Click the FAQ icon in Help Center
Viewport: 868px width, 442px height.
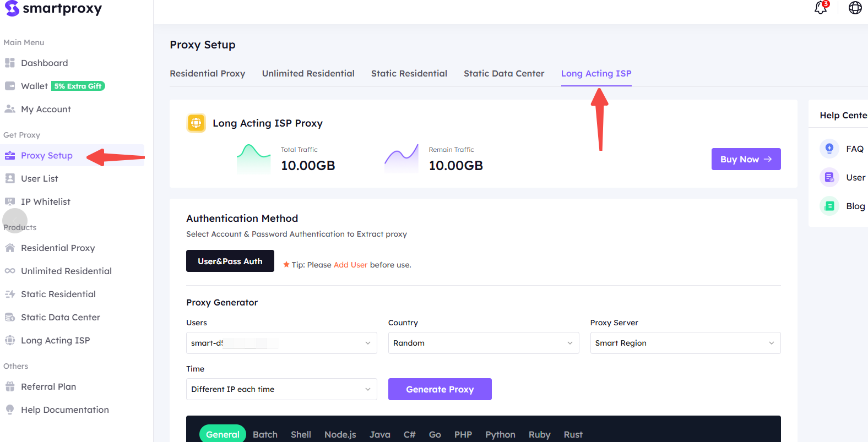[829, 149]
